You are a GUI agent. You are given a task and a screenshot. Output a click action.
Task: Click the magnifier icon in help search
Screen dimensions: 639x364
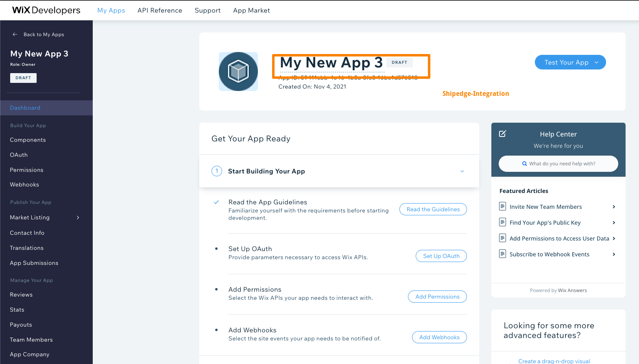pos(525,164)
